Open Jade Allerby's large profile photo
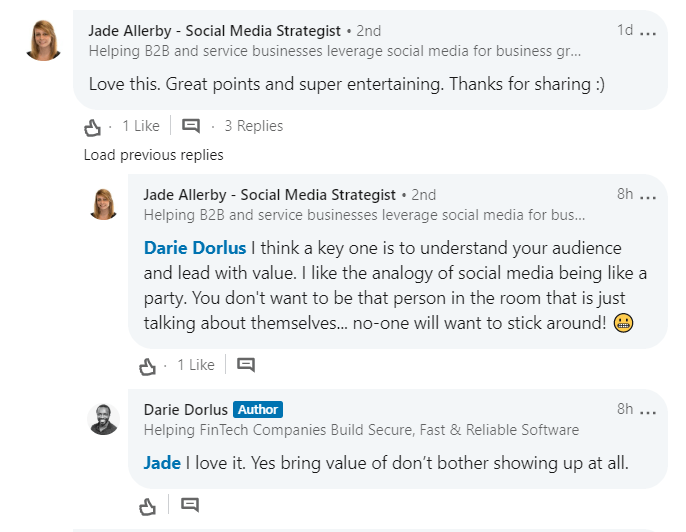 pos(43,41)
